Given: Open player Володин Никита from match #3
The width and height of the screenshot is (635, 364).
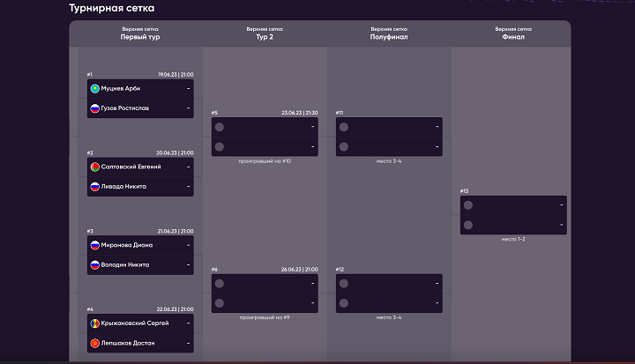Looking at the screenshot, I should pyautogui.click(x=125, y=264).
